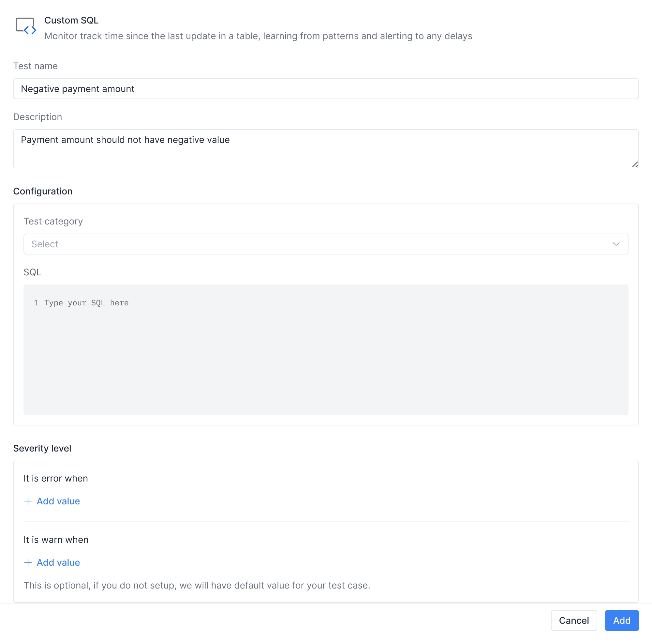The height and width of the screenshot is (644, 652).
Task: Click line number 1 in SQL gutter
Action: point(36,303)
